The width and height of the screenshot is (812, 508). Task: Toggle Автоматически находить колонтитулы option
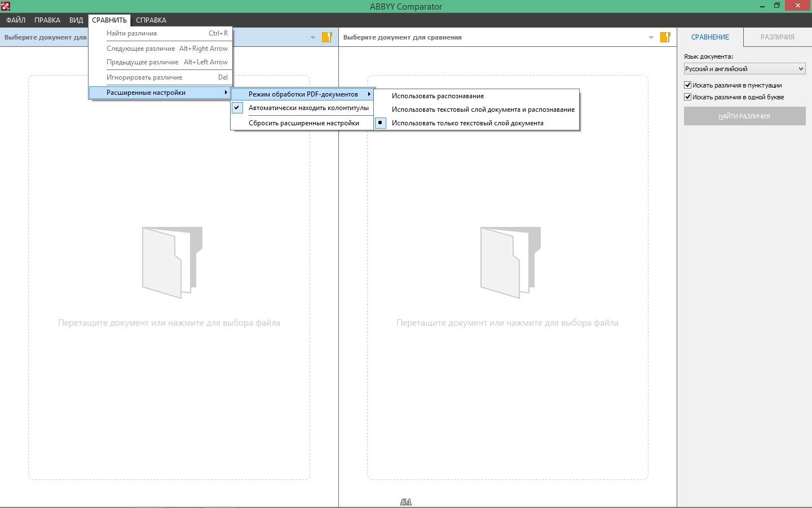[x=302, y=108]
